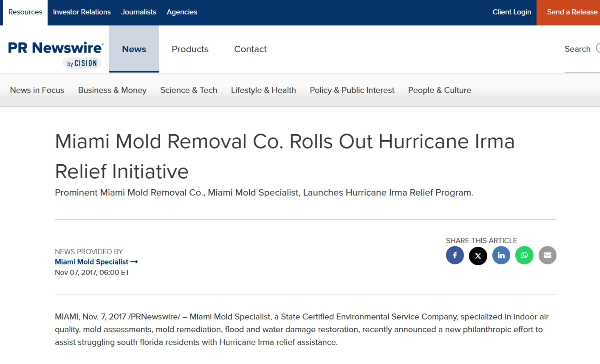This screenshot has height=364, width=600.
Task: Share article on Facebook
Action: click(455, 255)
